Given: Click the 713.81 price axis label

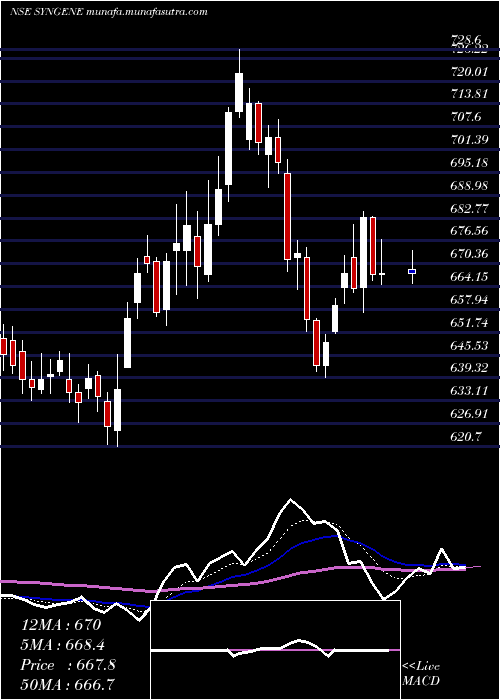Looking at the screenshot, I should pos(469,94).
